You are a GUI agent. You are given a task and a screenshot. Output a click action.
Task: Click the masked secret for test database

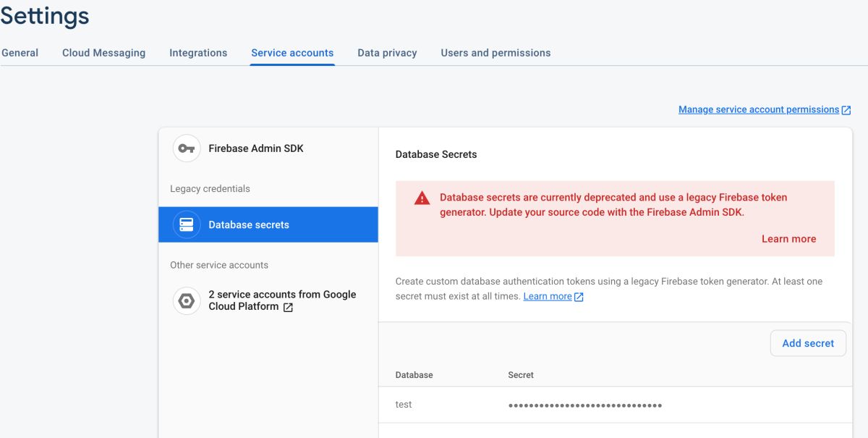tap(584, 405)
